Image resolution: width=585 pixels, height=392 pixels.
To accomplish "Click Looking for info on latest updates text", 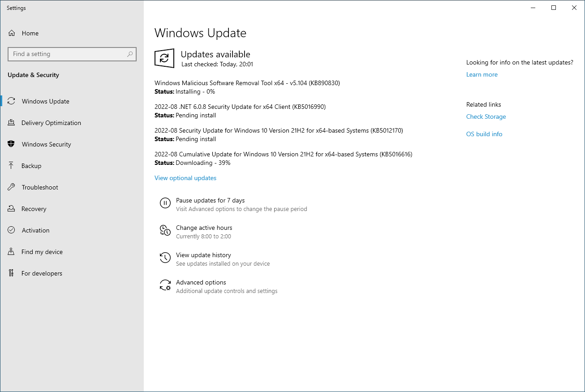I will click(520, 62).
